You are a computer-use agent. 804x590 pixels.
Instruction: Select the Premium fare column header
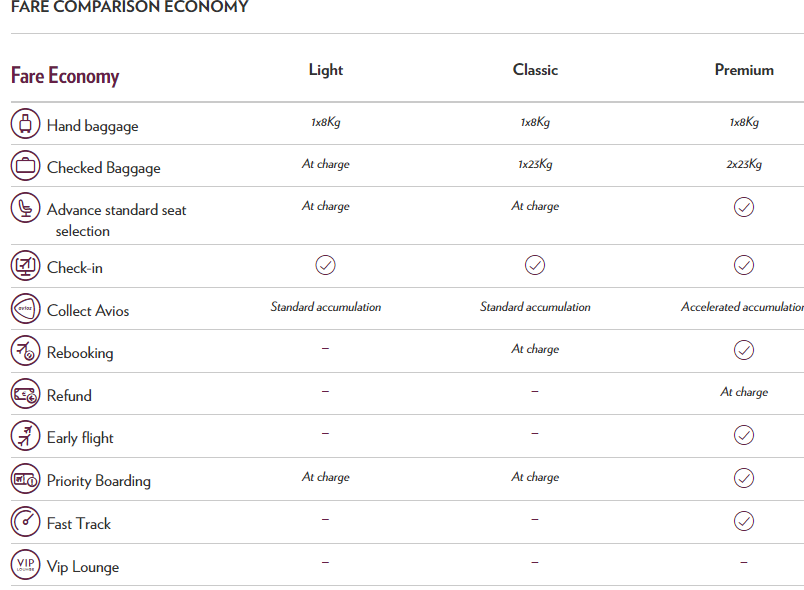744,70
